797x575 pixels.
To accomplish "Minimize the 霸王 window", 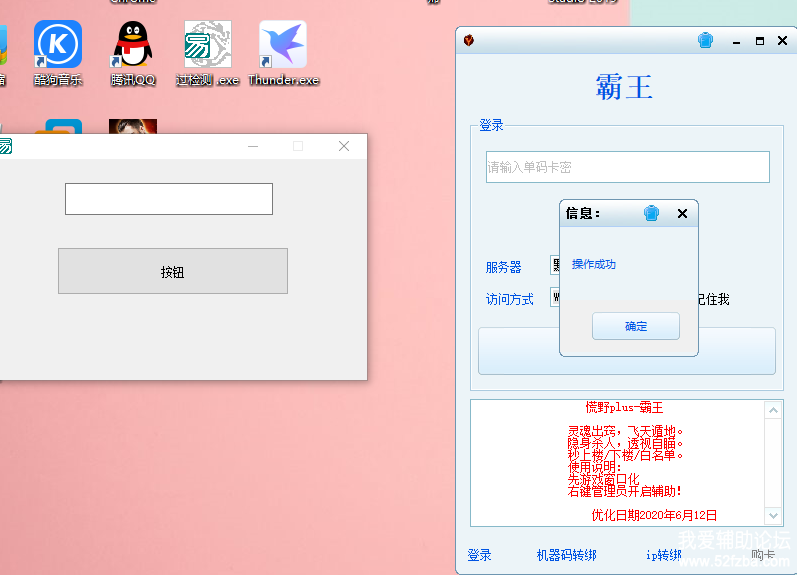I will [736, 42].
